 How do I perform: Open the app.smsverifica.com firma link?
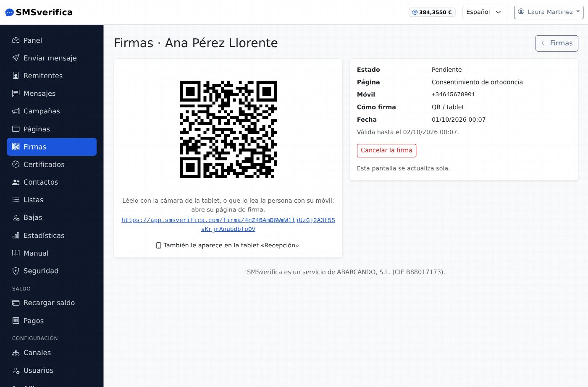pos(228,225)
